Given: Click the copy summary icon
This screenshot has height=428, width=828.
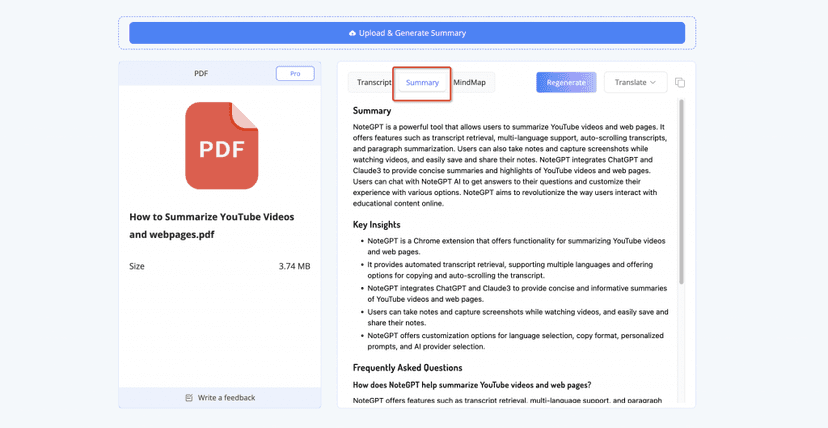Looking at the screenshot, I should pos(680,82).
